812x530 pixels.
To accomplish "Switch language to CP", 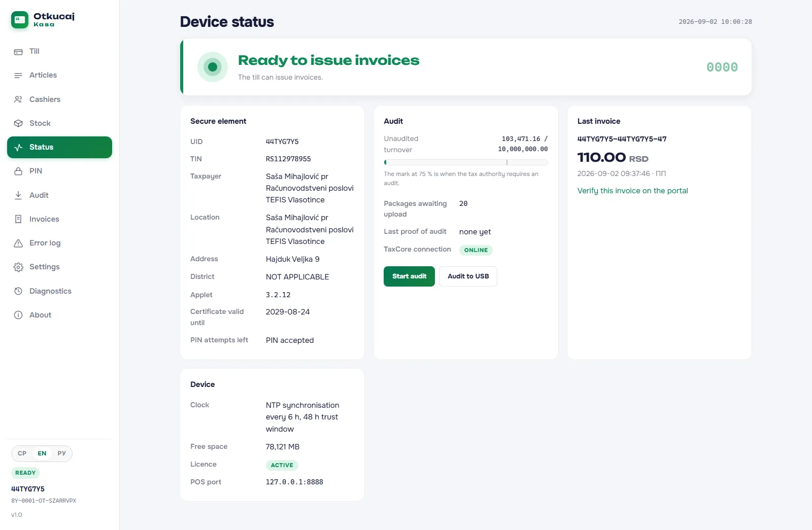I will 22,453.
